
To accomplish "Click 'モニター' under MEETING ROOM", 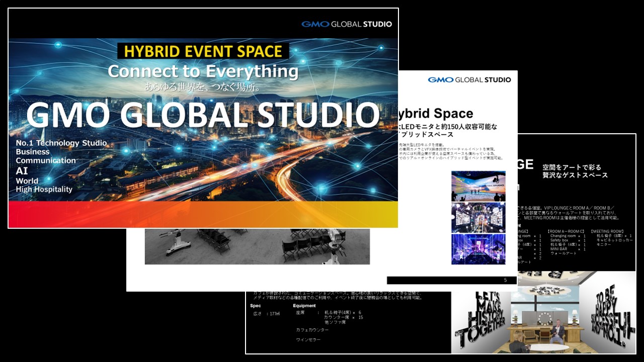I will coord(604,245).
